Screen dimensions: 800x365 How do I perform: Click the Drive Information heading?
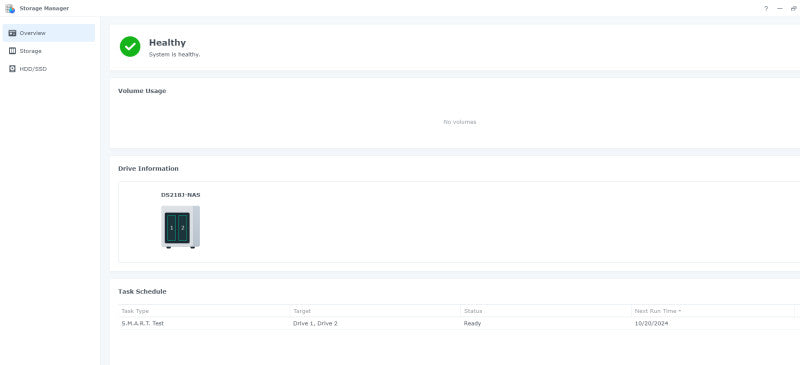(148, 168)
